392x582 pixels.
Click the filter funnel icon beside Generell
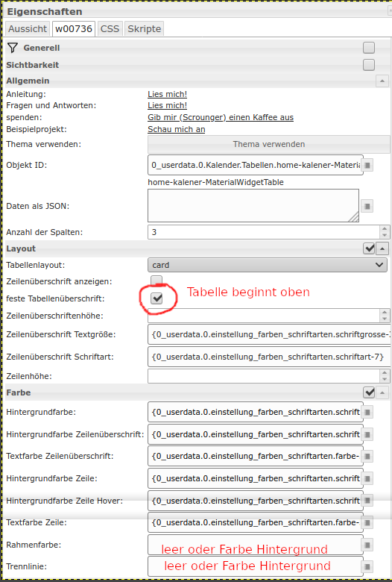click(13, 48)
